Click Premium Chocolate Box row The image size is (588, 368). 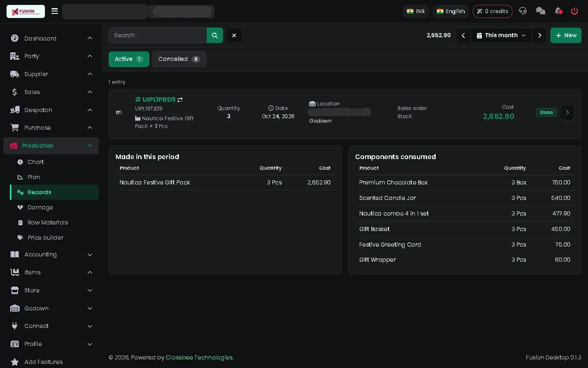coord(465,182)
